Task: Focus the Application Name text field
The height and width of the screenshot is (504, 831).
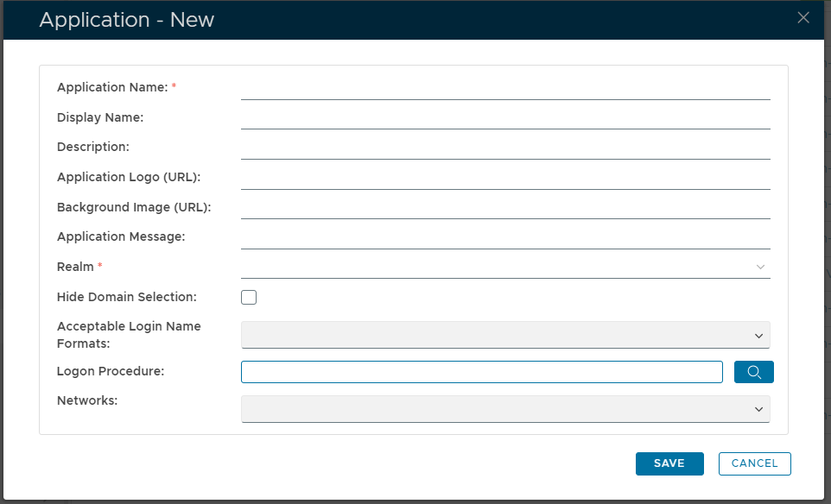Action: click(x=505, y=88)
